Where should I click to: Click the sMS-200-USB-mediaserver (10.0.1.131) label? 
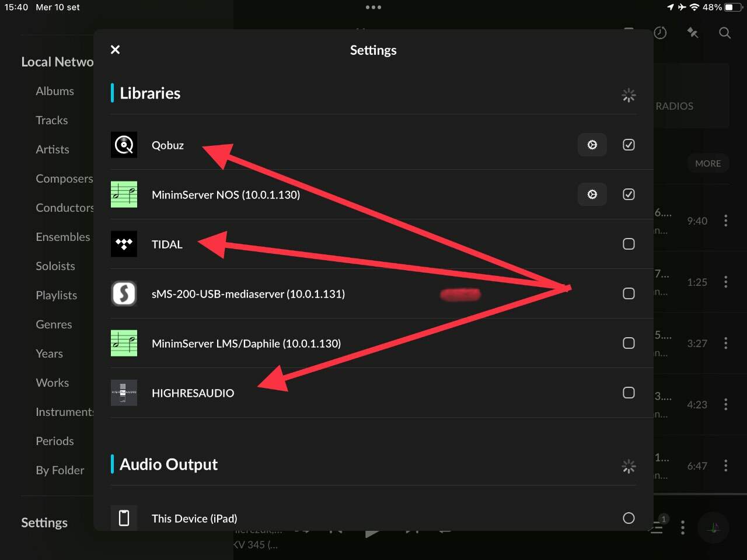pos(248,294)
